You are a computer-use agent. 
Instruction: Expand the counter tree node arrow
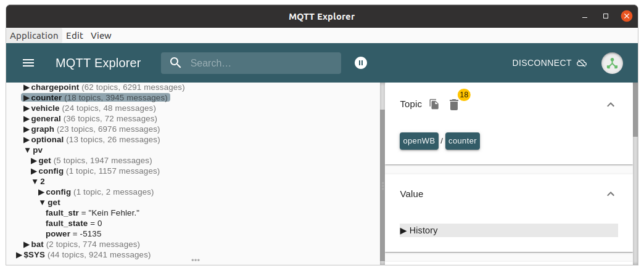27,98
